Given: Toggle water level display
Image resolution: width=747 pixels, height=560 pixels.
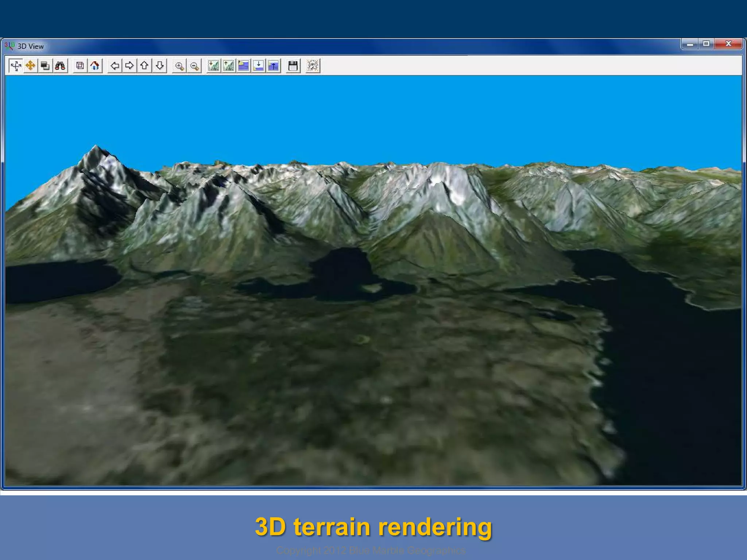Looking at the screenshot, I should pos(244,66).
